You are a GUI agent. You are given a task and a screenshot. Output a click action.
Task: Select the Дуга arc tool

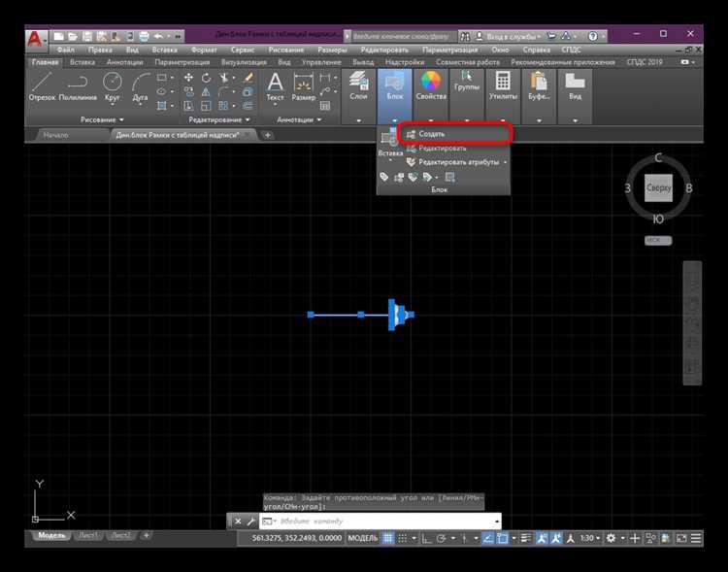[140, 86]
